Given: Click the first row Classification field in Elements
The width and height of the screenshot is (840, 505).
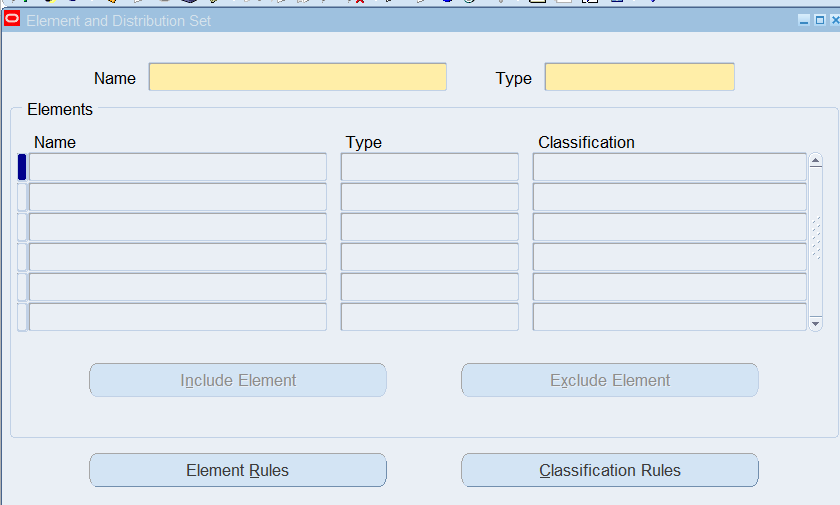Looking at the screenshot, I should (x=669, y=167).
